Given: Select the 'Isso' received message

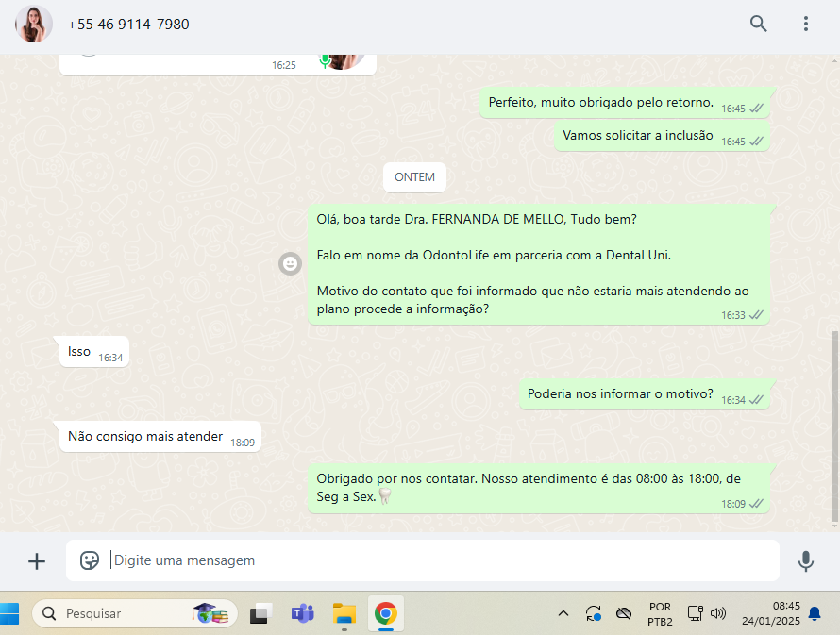Looking at the screenshot, I should point(94,352).
